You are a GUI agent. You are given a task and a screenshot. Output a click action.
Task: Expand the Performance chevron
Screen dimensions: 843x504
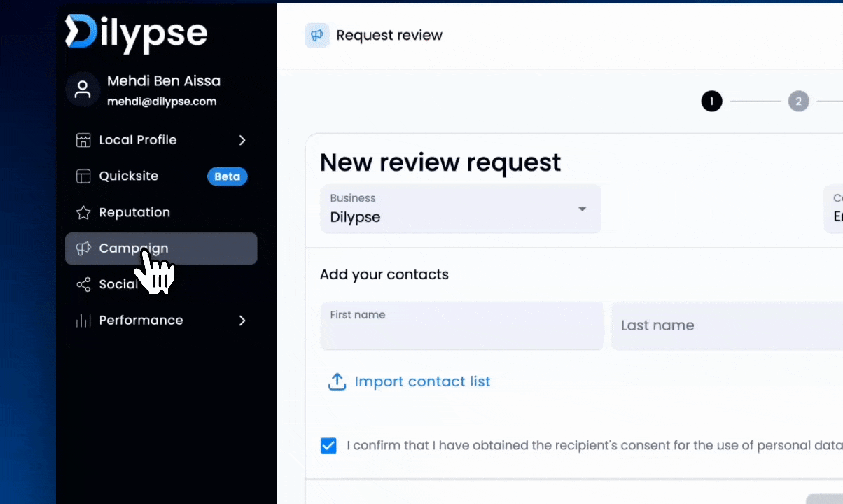coord(242,321)
